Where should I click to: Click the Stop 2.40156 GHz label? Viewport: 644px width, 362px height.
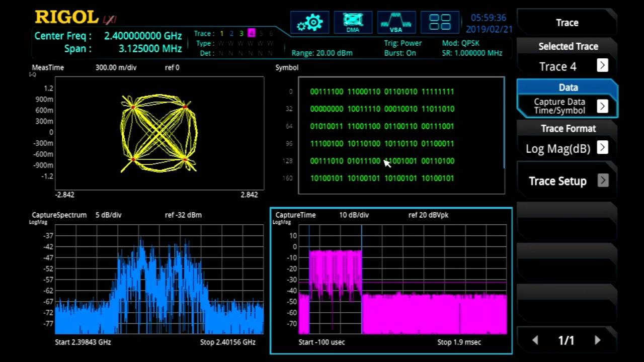[228, 342]
